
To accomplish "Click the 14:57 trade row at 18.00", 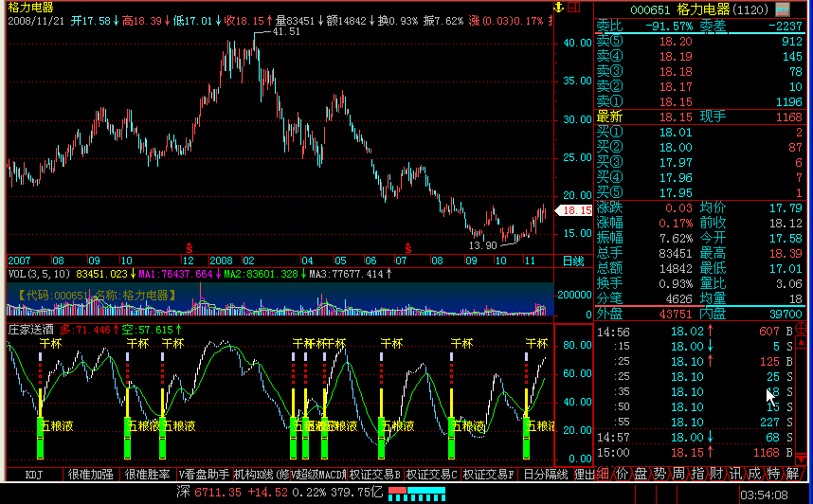I will tap(695, 438).
